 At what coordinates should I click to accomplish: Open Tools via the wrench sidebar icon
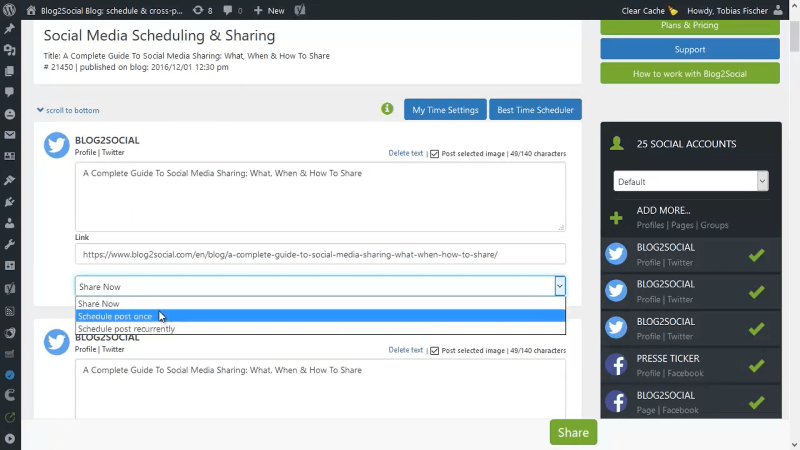click(10, 244)
